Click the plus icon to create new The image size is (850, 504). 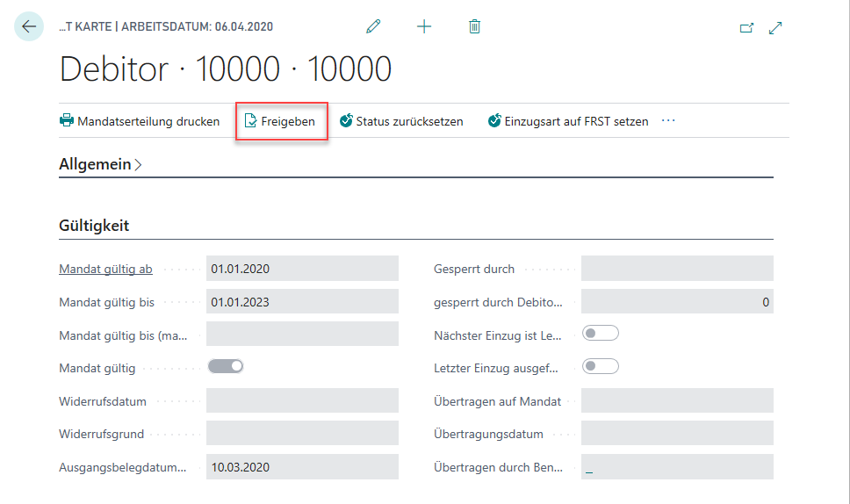[424, 27]
